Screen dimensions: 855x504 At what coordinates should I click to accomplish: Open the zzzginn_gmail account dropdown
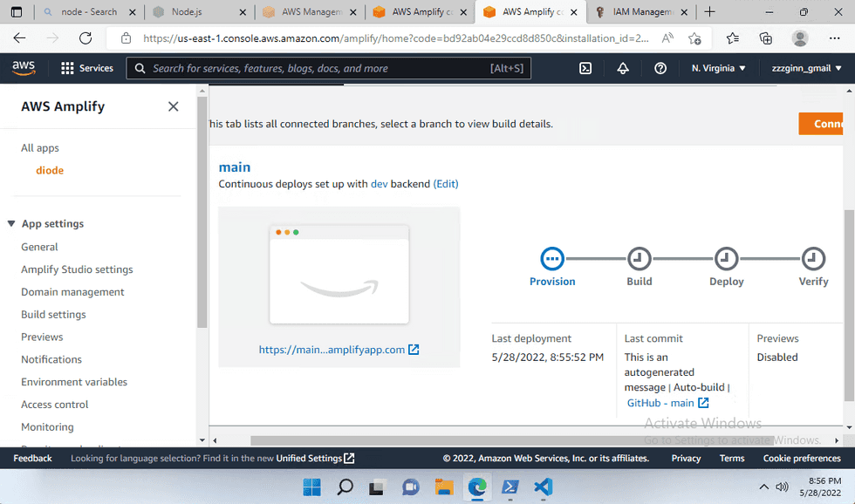pyautogui.click(x=806, y=68)
